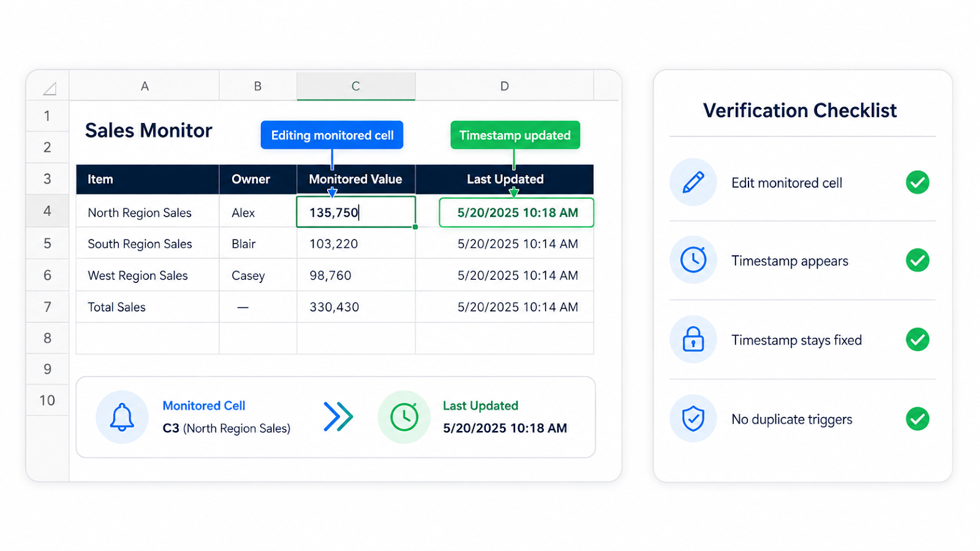Click the Total Sales row timestamp

click(505, 307)
